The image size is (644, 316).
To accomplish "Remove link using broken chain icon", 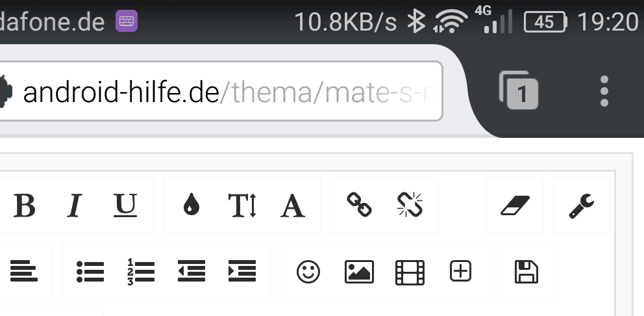I will click(x=410, y=205).
